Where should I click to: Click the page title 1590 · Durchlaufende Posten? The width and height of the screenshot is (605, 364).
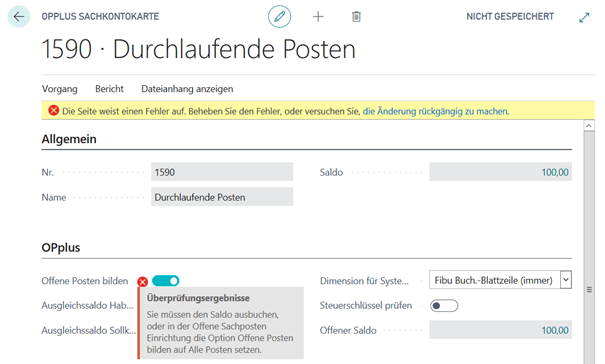coord(198,49)
